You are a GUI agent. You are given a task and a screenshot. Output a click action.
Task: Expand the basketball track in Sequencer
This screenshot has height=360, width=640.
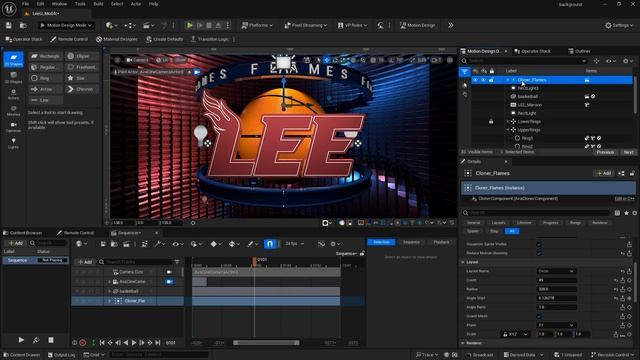click(x=109, y=291)
